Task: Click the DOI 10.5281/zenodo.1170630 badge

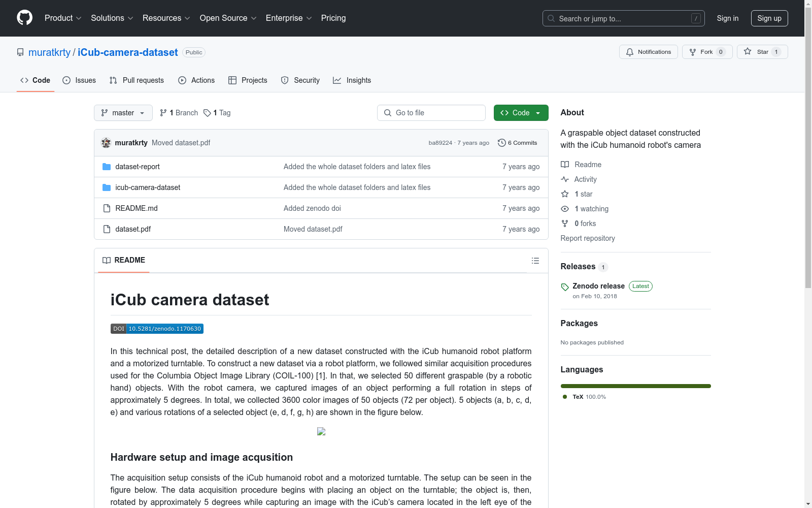Action: 157,329
